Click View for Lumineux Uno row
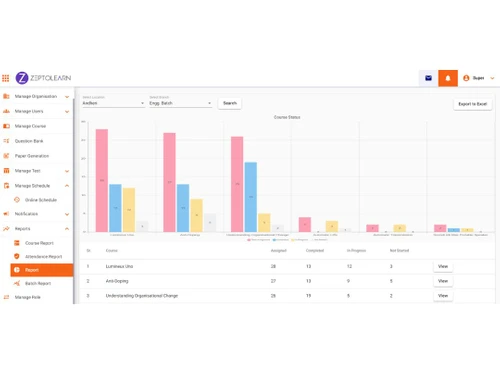The width and height of the screenshot is (500, 375). (443, 266)
